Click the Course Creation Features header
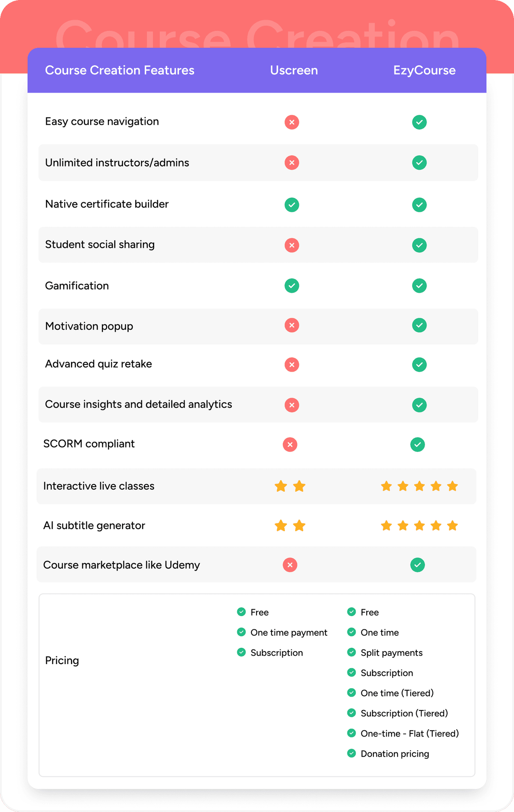 120,70
